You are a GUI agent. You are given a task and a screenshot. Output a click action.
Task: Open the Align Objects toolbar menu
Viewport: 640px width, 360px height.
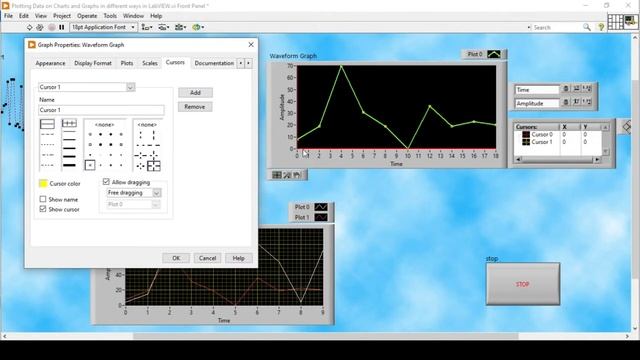coord(147,27)
